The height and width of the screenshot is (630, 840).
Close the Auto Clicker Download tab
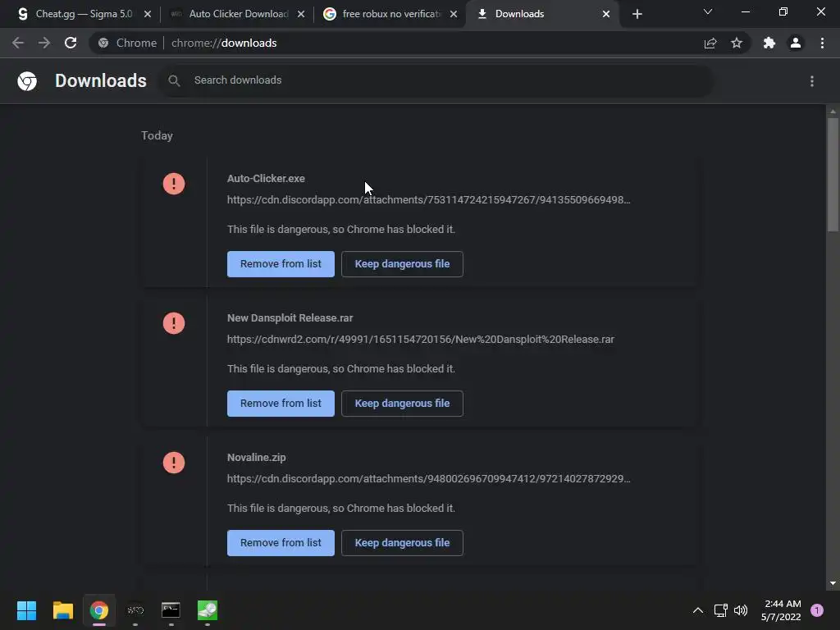click(301, 14)
